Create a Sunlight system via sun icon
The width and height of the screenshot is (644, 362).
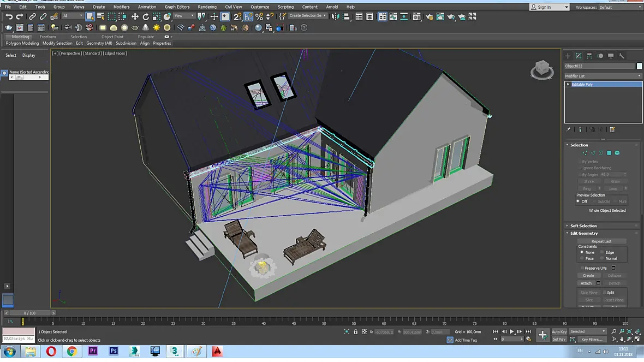point(157,27)
